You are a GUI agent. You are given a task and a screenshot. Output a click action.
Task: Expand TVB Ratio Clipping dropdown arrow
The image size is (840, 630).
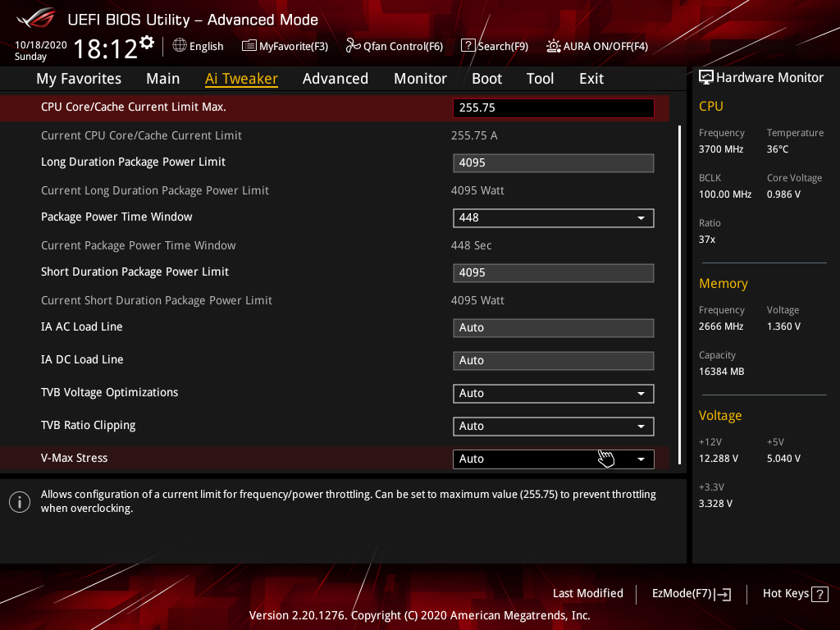pos(641,427)
